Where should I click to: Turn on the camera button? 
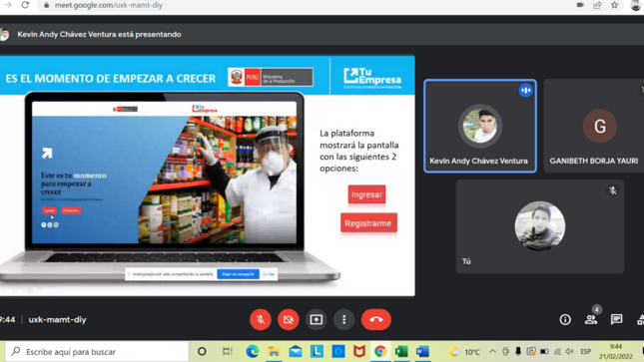click(289, 319)
